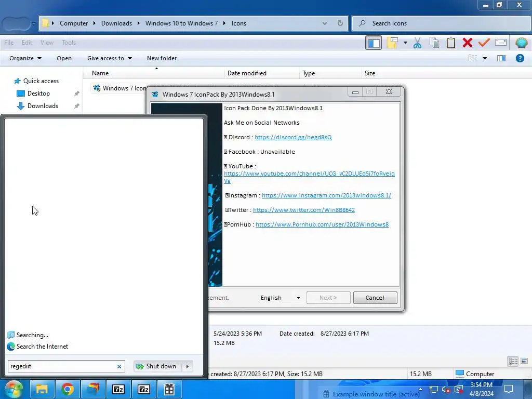The height and width of the screenshot is (399, 532).
Task: Open the Organize dropdown
Action: [25, 58]
